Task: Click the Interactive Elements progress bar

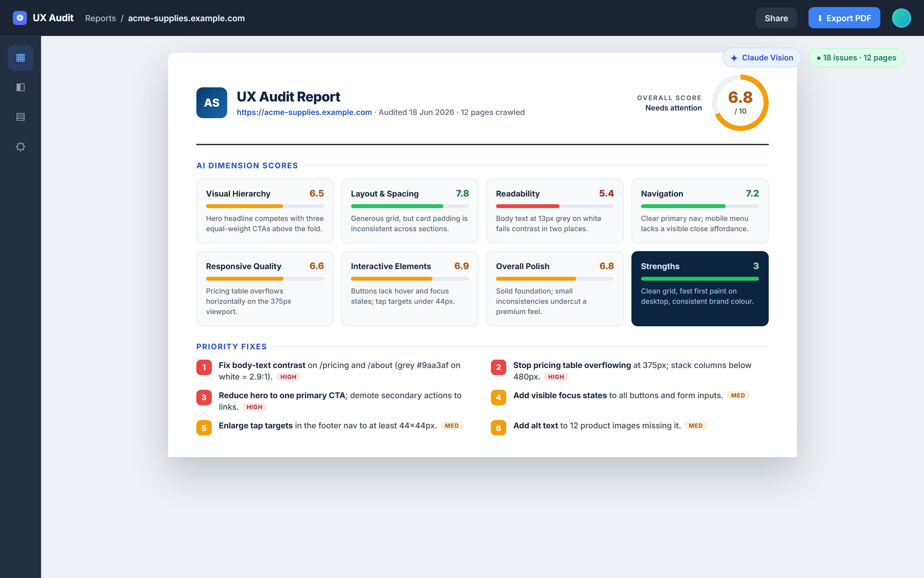Action: point(410,279)
